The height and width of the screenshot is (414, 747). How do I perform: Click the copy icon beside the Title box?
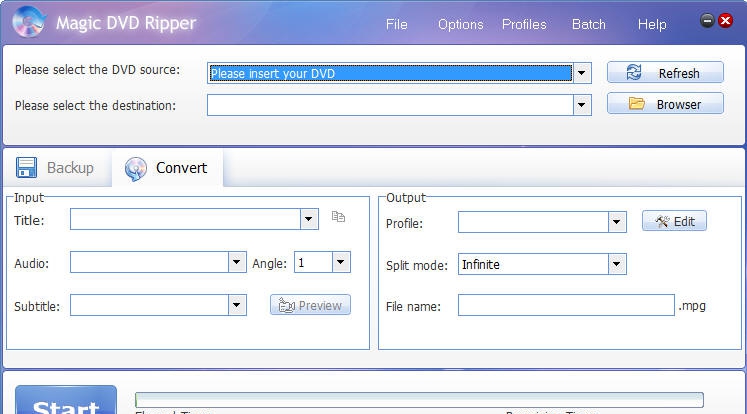click(x=338, y=217)
